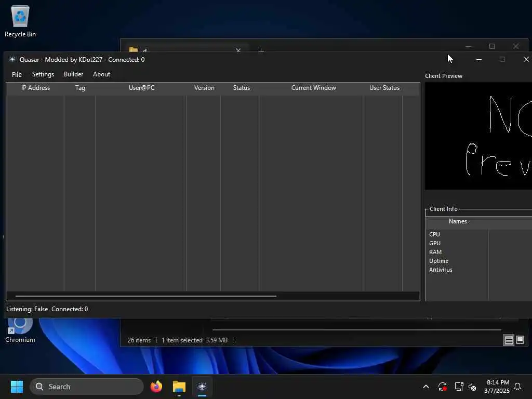Close the File Explorer tab

point(238,50)
